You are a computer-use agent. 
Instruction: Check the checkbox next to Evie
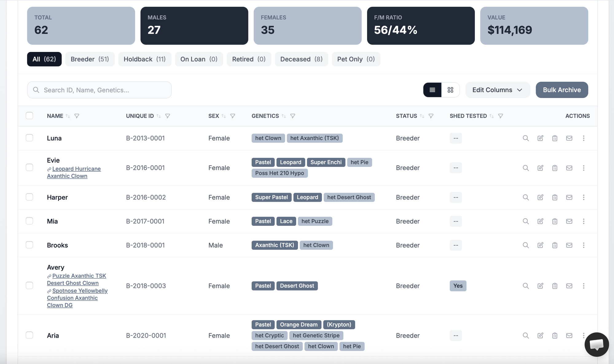click(x=29, y=167)
